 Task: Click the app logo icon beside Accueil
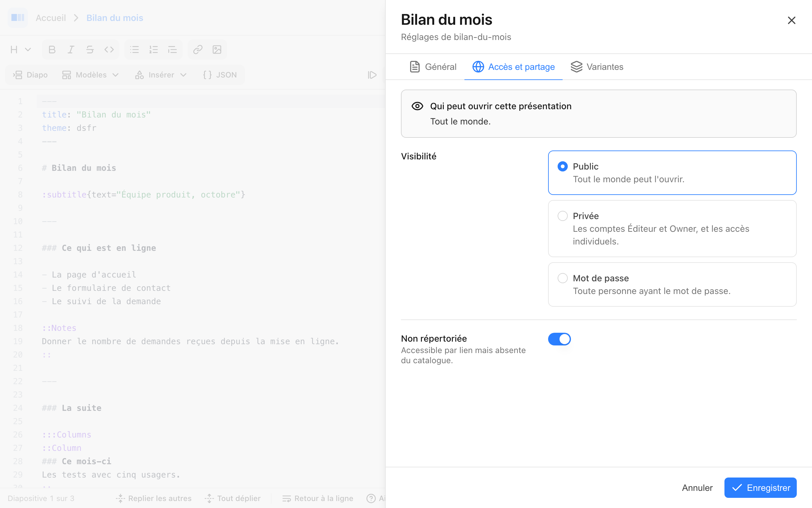[x=18, y=18]
